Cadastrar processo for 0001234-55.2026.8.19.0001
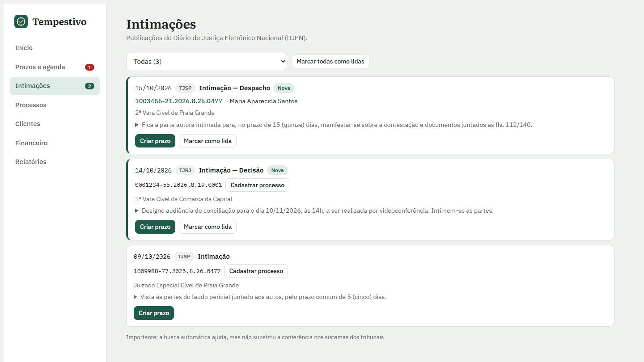Screen dimensions: 644x362 point(257,185)
